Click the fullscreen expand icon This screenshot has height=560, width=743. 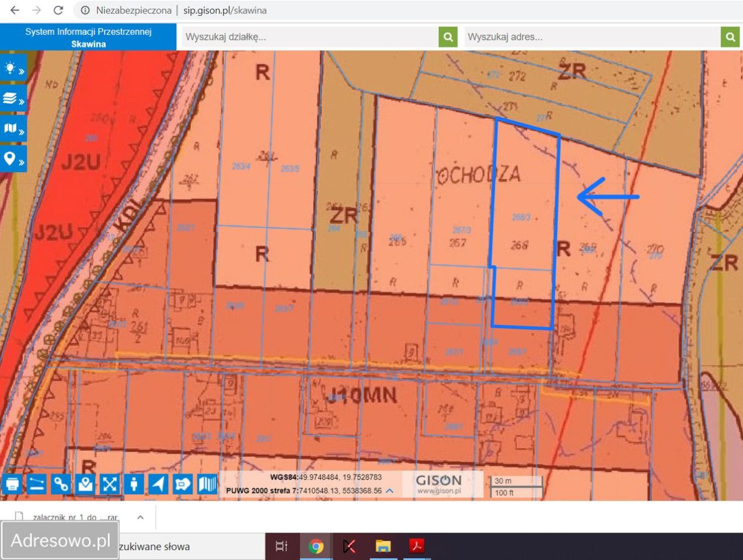pyautogui.click(x=110, y=484)
